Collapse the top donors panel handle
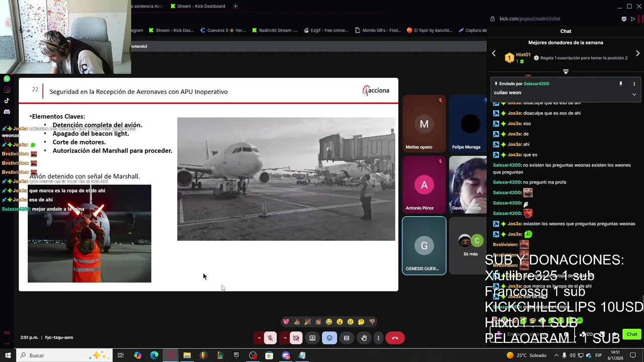Screen dimensions: 644x362 tap(566, 71)
